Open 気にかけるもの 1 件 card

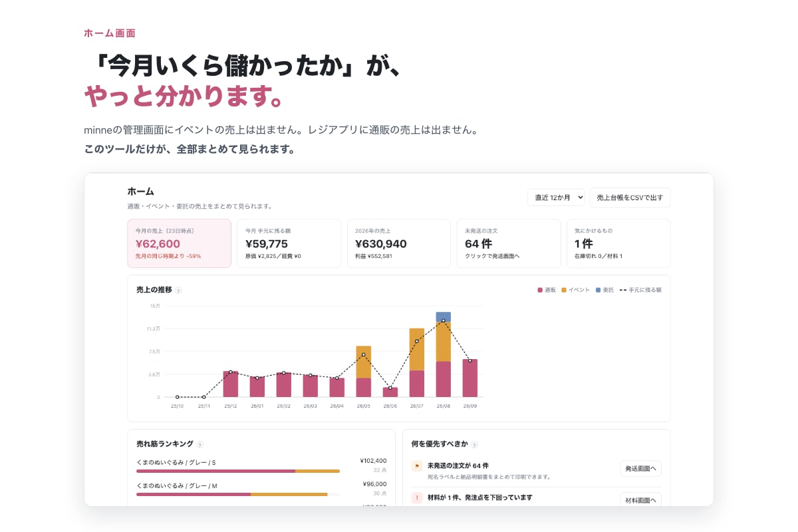pyautogui.click(x=618, y=243)
